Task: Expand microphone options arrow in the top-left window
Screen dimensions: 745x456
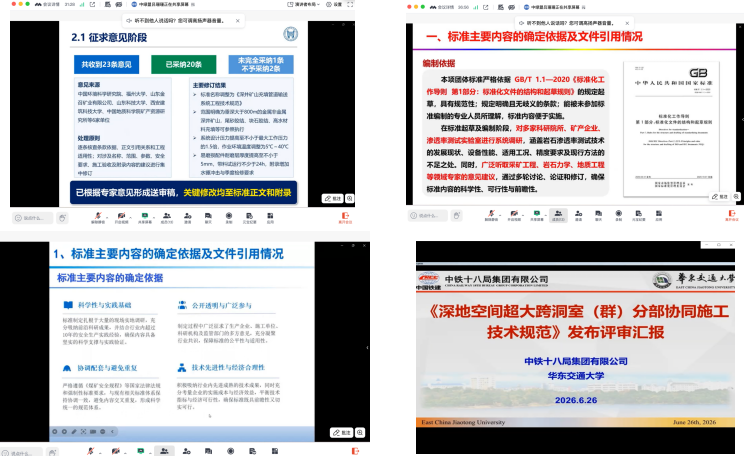Action: (106, 216)
